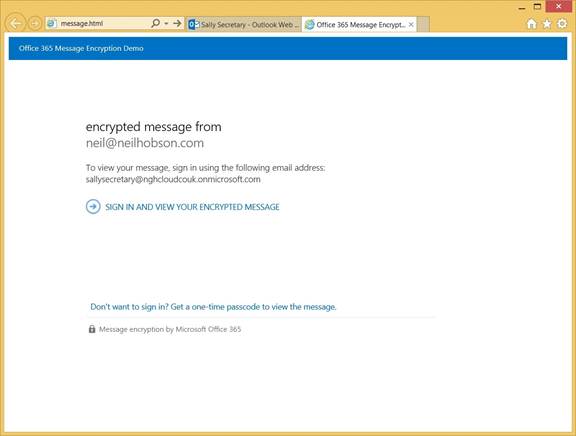576x436 pixels.
Task: Click the Go arrow in address bar
Action: pyautogui.click(x=177, y=23)
